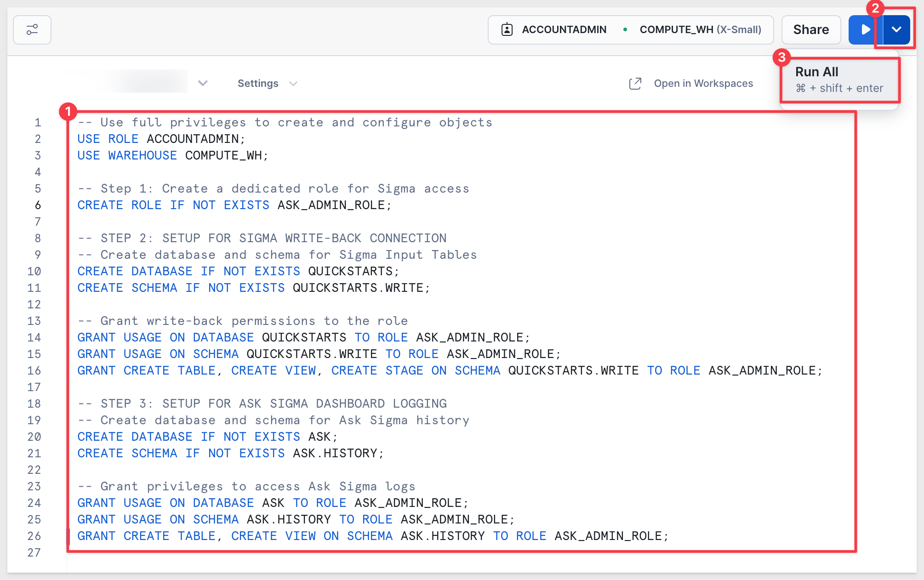924x580 pixels.
Task: Click Open in Workspaces link
Action: click(703, 83)
